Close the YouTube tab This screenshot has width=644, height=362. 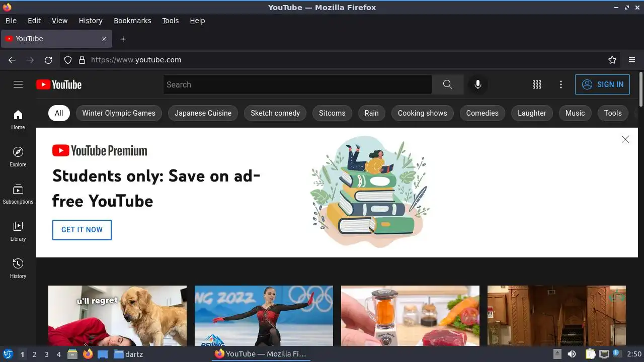[x=104, y=39]
